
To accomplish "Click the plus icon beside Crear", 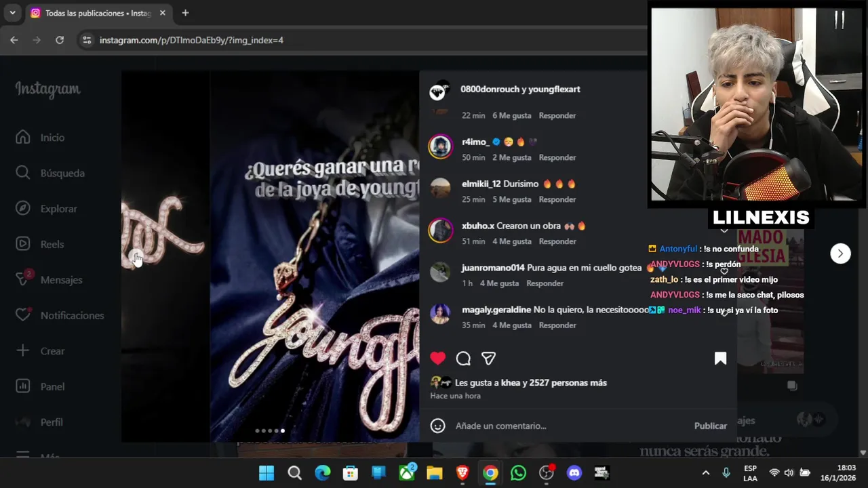I will [23, 350].
